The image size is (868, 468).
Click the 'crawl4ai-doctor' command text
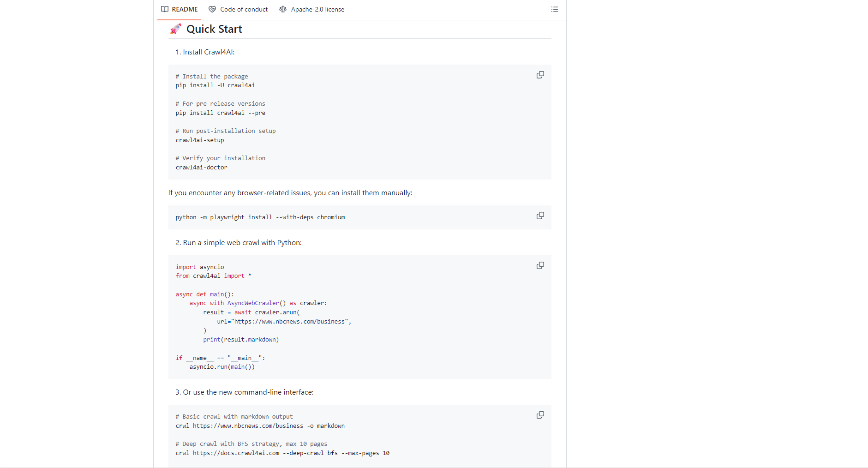point(202,168)
